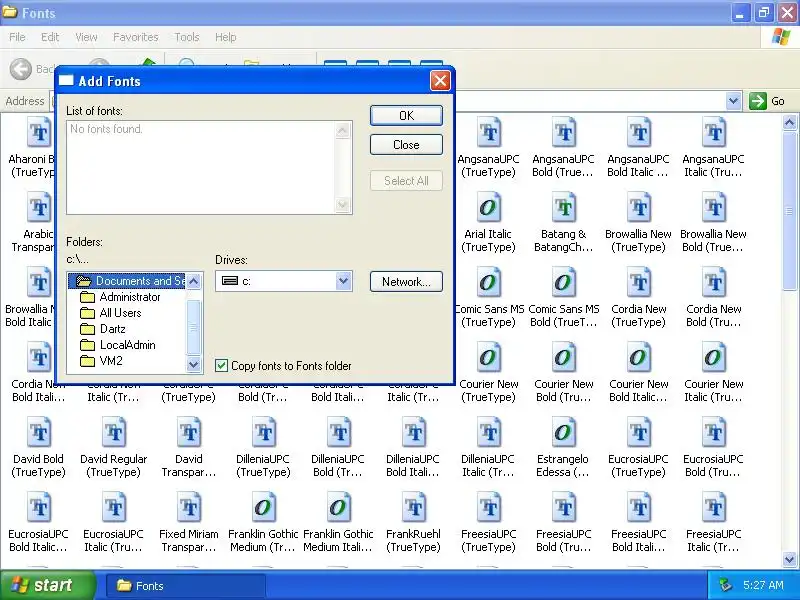Open the Tools menu
Screen dimensions: 800x600
[187, 37]
